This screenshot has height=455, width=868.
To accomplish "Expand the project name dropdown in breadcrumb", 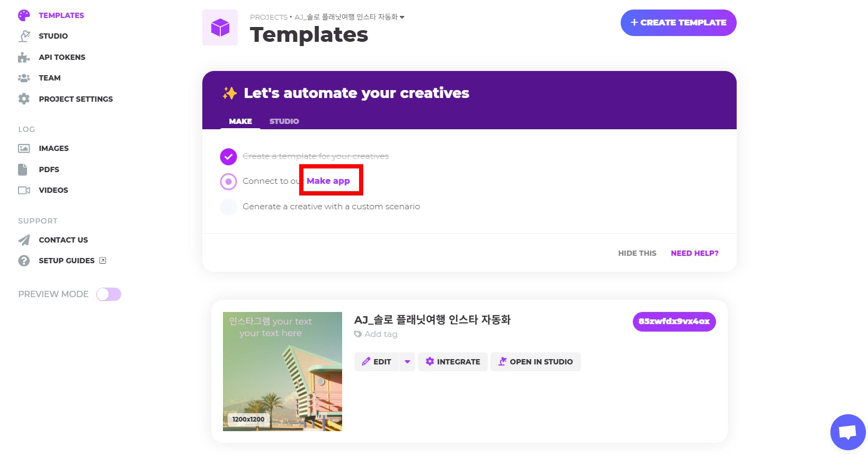I will (x=402, y=17).
